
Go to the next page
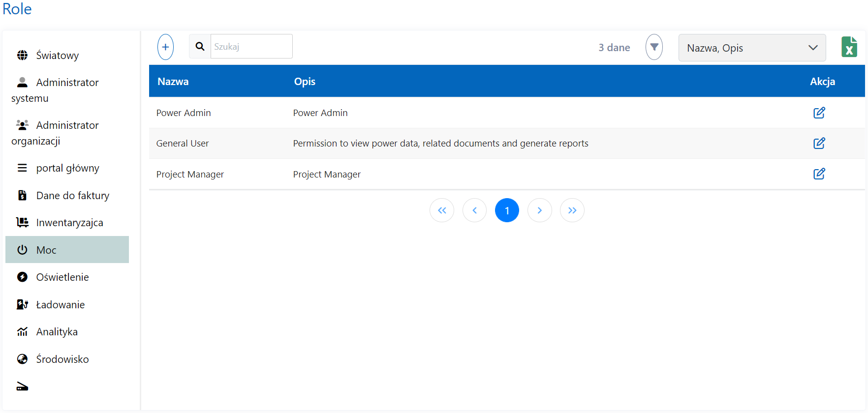click(539, 210)
